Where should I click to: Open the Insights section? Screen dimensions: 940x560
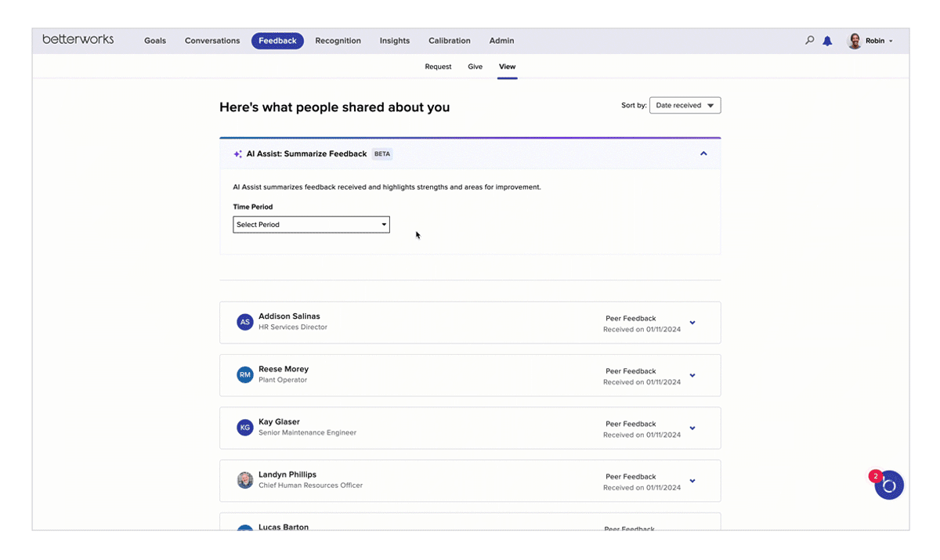pyautogui.click(x=394, y=41)
